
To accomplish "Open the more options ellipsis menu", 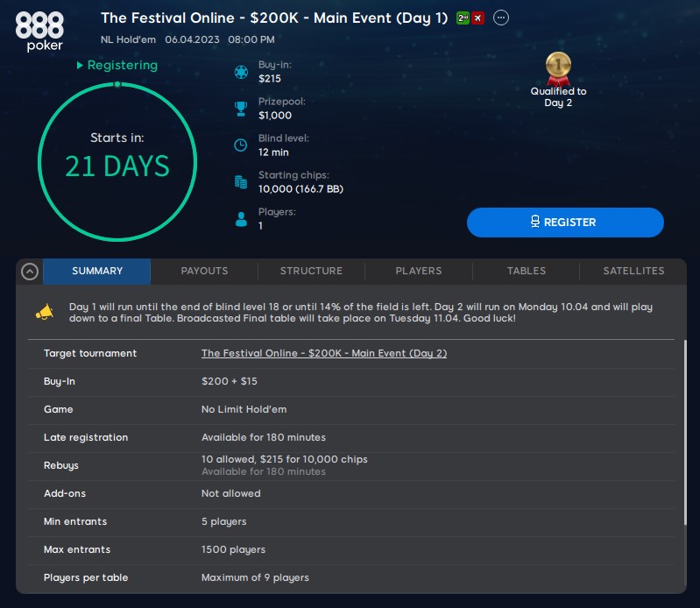I will [x=501, y=18].
